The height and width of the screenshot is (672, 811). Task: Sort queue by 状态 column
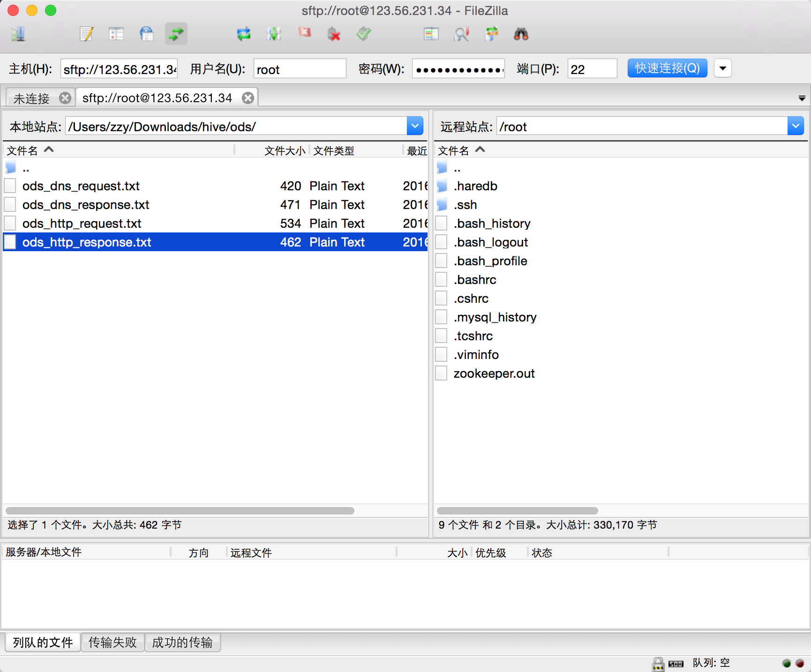[x=598, y=552]
